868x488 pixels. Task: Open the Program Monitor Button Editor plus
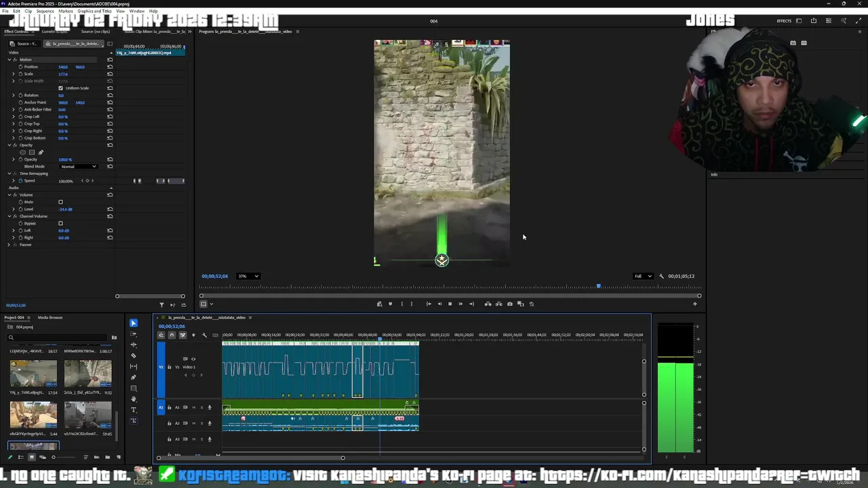pos(694,304)
